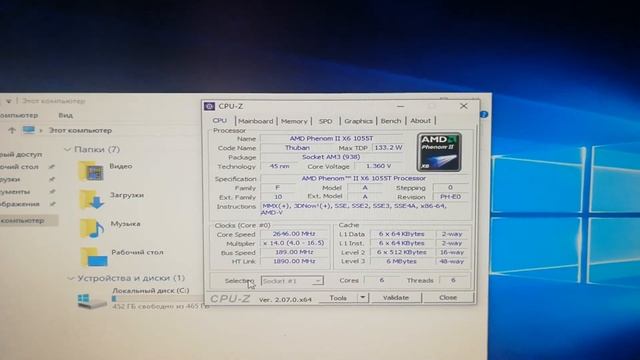Select the SPD tab
This screenshot has width=640, height=360.
(x=325, y=121)
